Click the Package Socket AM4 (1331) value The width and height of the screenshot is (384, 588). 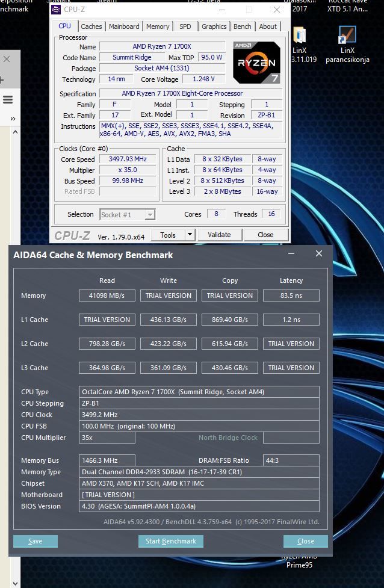[162, 68]
